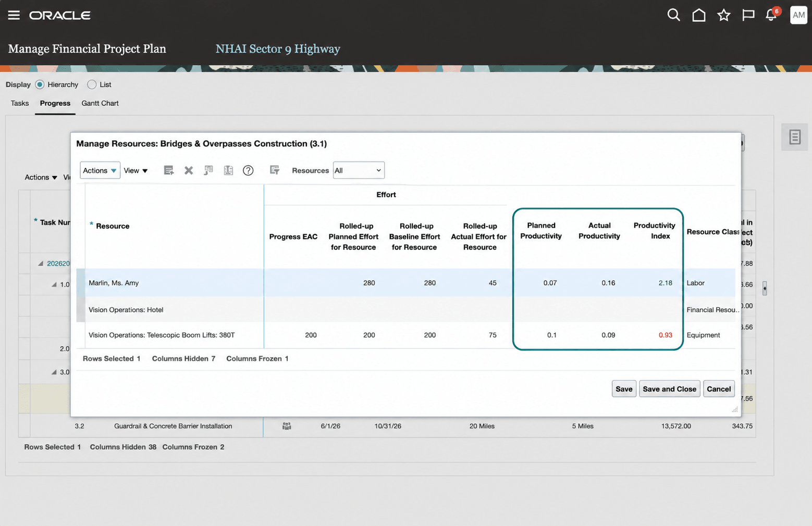Click the add row icon in dialog toolbar
Screen dimensions: 812x526
(168, 170)
